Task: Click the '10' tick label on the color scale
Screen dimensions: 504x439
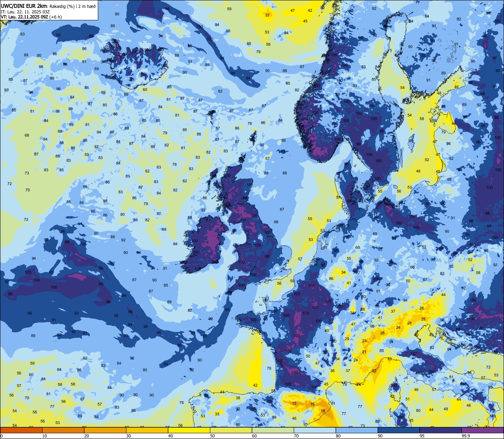Action: tap(44, 436)
